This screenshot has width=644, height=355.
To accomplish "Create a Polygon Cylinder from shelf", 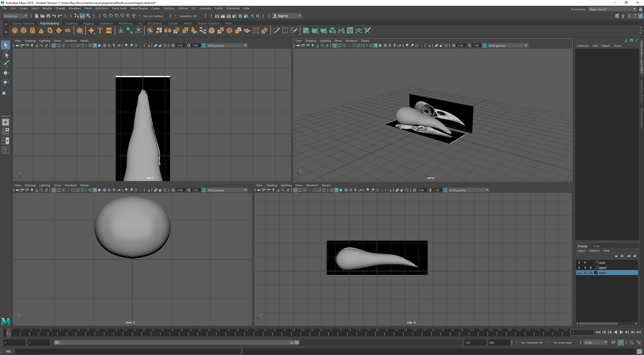I will 32,31.
